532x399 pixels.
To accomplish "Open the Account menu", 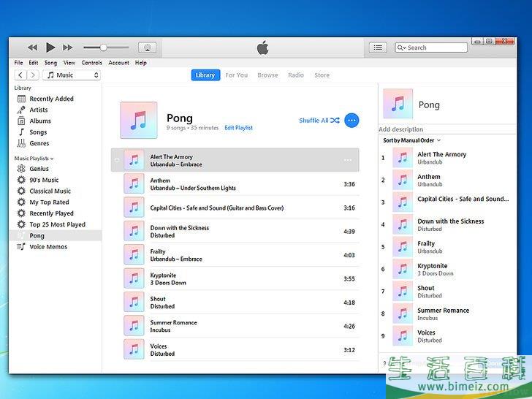I will [118, 63].
